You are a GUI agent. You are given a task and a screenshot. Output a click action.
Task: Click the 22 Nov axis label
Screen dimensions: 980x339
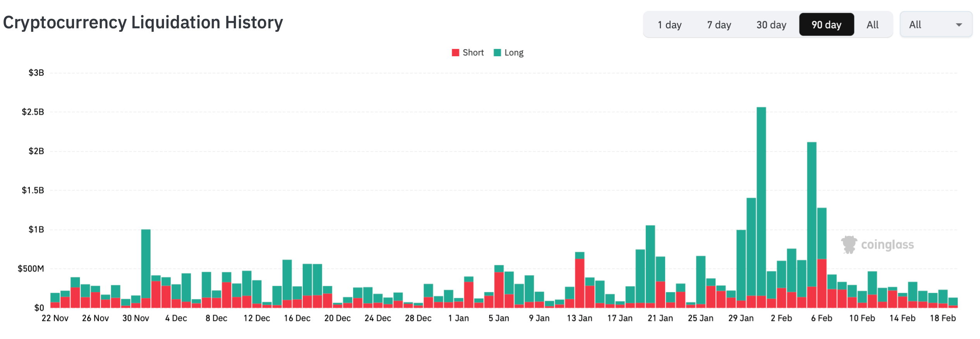pyautogui.click(x=55, y=318)
